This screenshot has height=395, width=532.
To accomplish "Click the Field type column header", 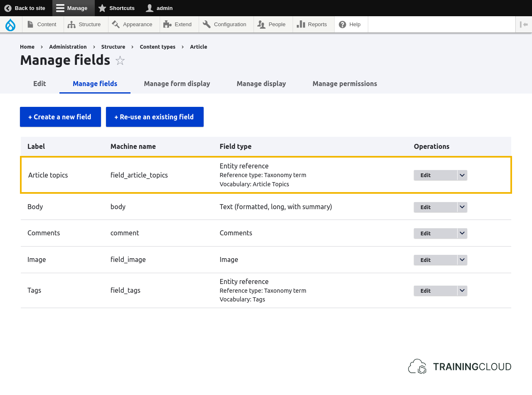I will pos(236,146).
